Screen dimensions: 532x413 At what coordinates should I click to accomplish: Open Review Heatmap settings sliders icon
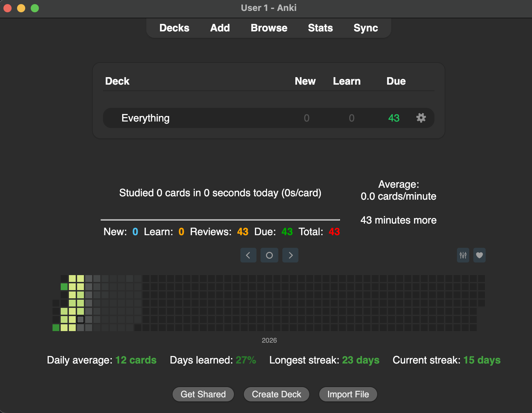(x=463, y=255)
